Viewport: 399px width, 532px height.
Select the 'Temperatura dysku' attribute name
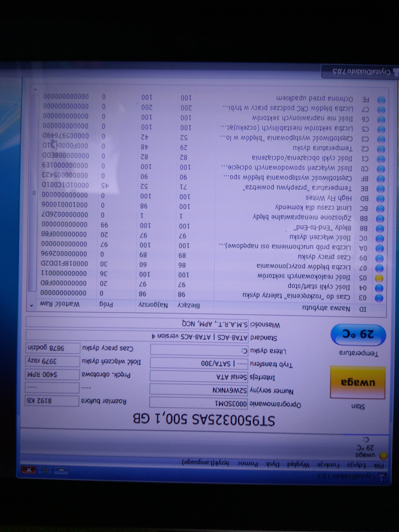323,148
